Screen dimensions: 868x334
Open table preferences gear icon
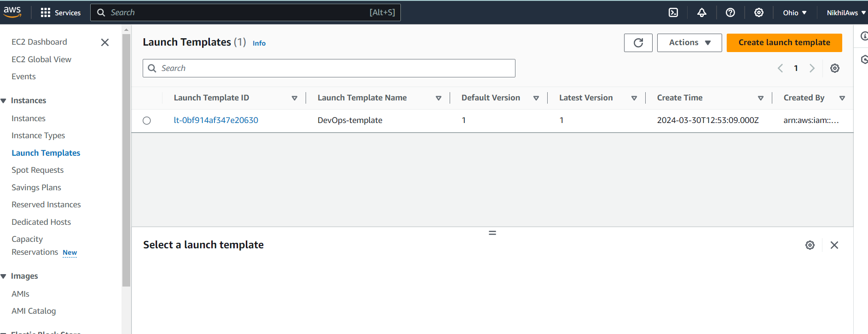(x=835, y=68)
